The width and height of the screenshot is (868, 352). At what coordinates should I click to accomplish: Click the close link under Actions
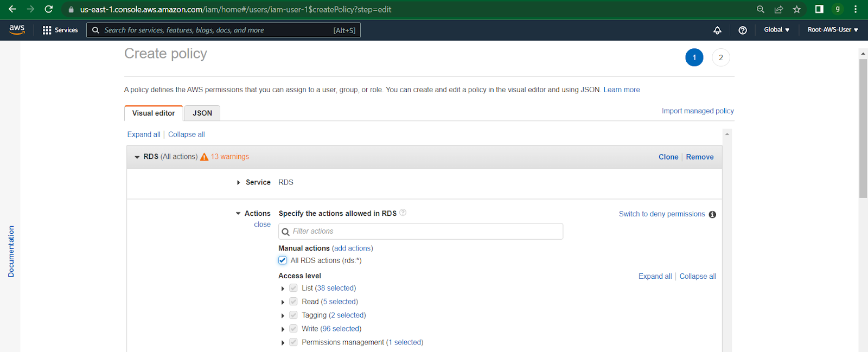[262, 225]
